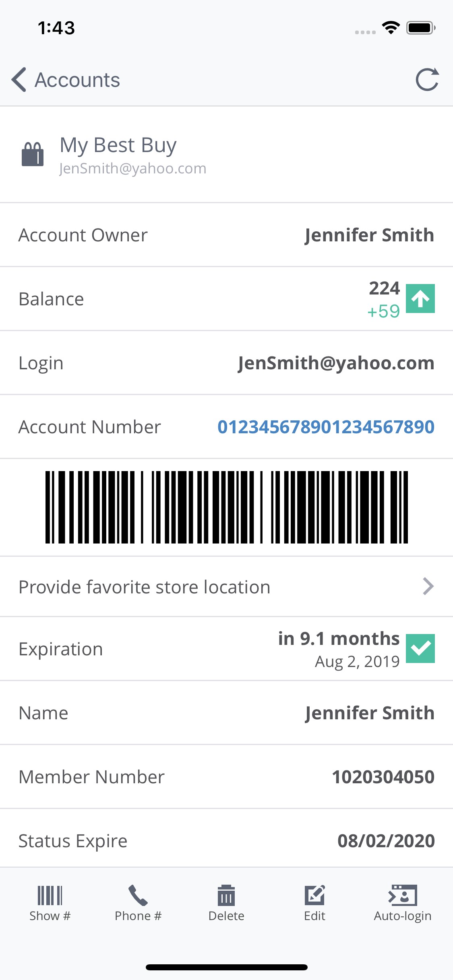Open Edit pencil icon in toolbar
This screenshot has width=453, height=980.
pos(314,896)
